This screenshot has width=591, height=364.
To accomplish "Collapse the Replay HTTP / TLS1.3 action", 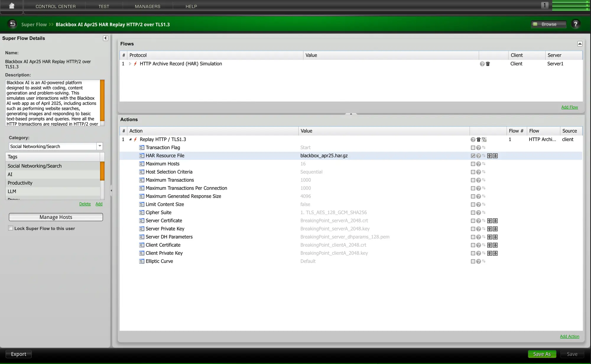I will pos(130,139).
